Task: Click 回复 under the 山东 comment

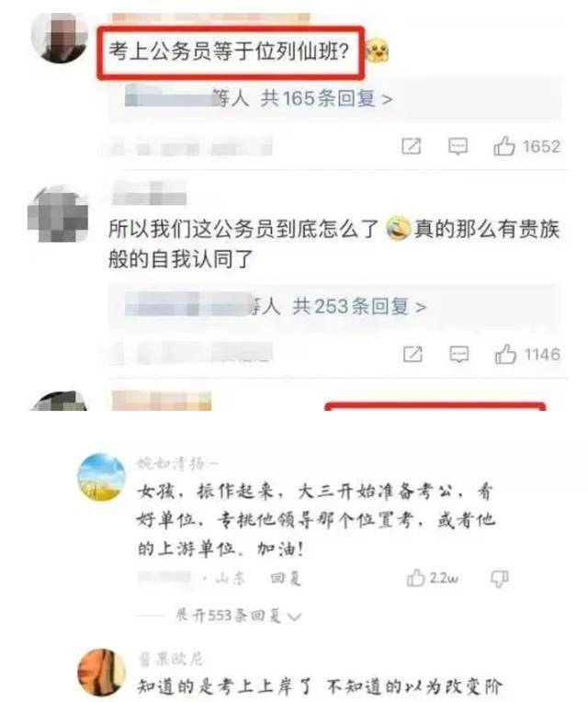Action: (286, 579)
